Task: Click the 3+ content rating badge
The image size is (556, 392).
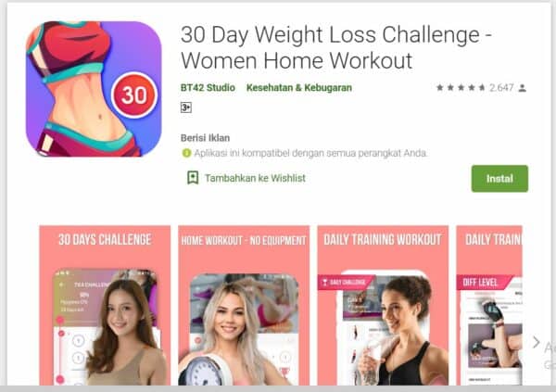Action: coord(186,107)
